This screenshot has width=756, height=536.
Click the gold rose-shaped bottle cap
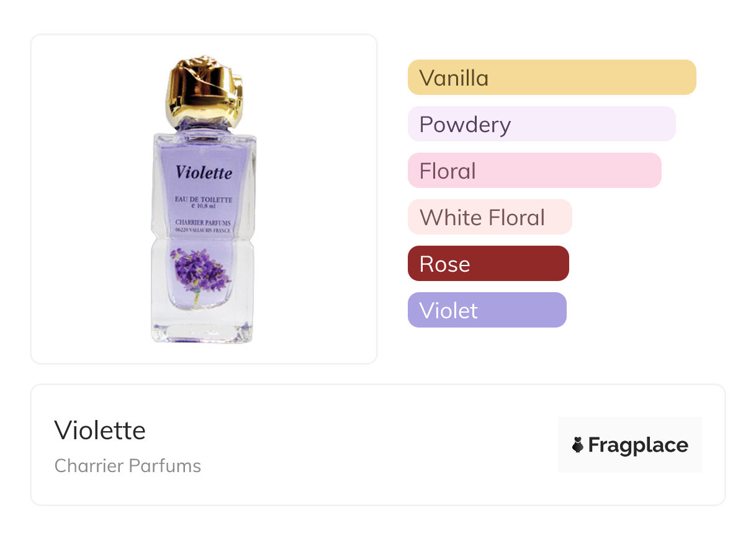click(204, 92)
